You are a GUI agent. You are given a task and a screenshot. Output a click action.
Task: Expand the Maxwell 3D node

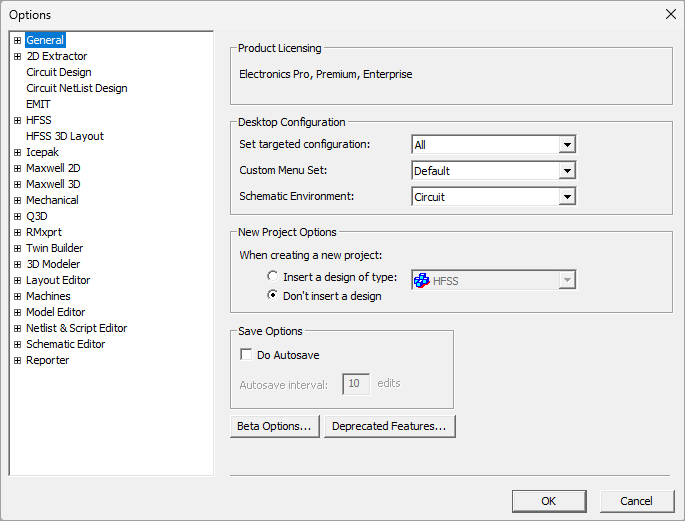tap(17, 184)
